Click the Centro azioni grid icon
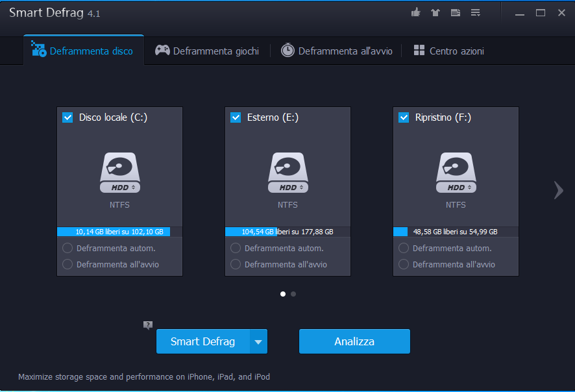The image size is (575, 392). (419, 50)
